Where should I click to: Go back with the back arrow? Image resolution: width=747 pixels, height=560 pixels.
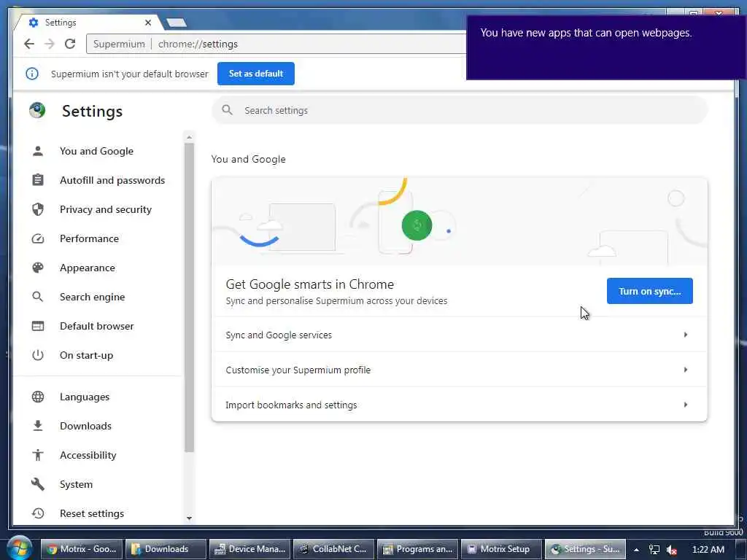pos(29,44)
